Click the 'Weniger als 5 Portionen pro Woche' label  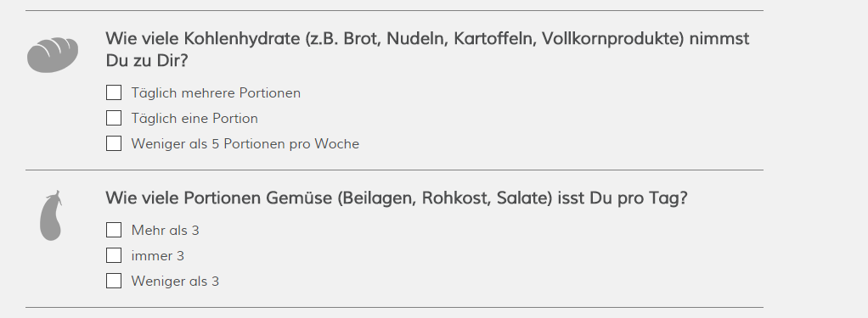pyautogui.click(x=245, y=144)
